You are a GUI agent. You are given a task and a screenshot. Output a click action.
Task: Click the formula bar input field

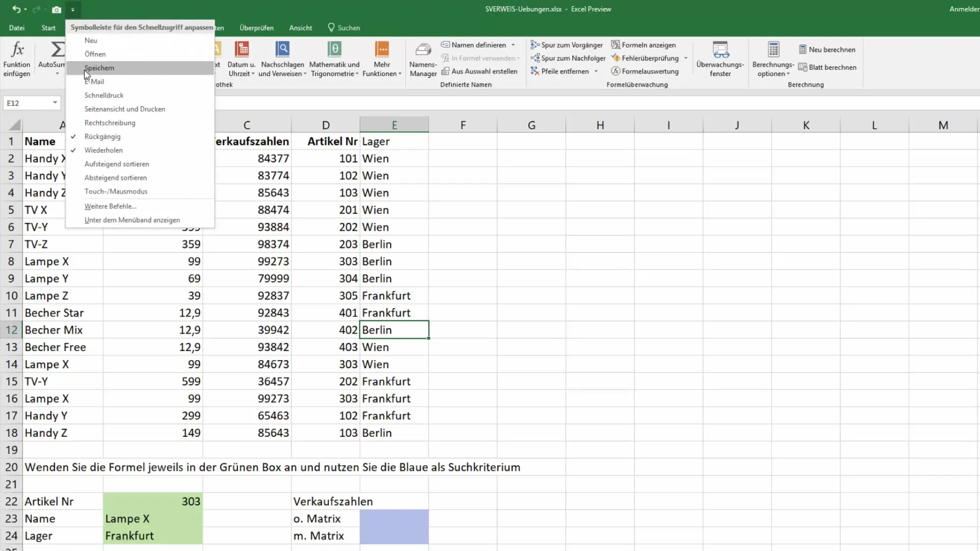click(597, 103)
